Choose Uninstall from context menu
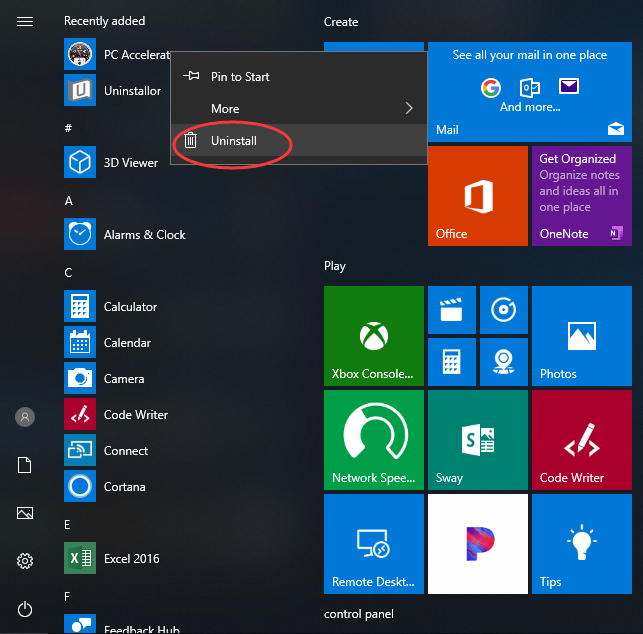Image resolution: width=643 pixels, height=634 pixels. 299,141
